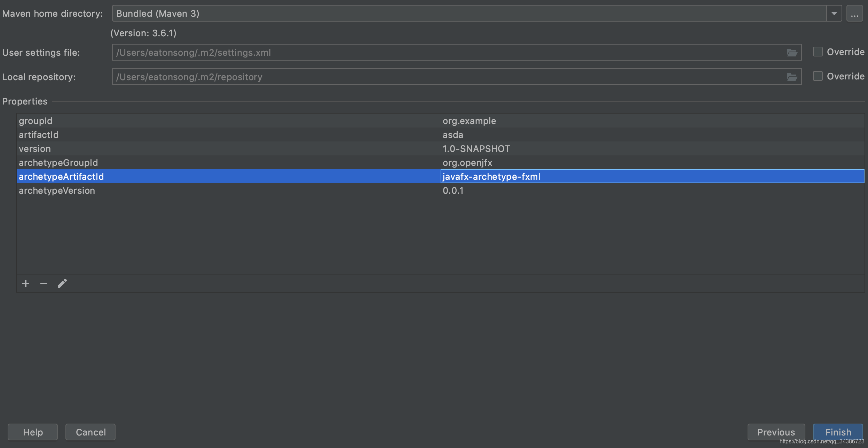Click the edit property pencil icon

pos(62,284)
